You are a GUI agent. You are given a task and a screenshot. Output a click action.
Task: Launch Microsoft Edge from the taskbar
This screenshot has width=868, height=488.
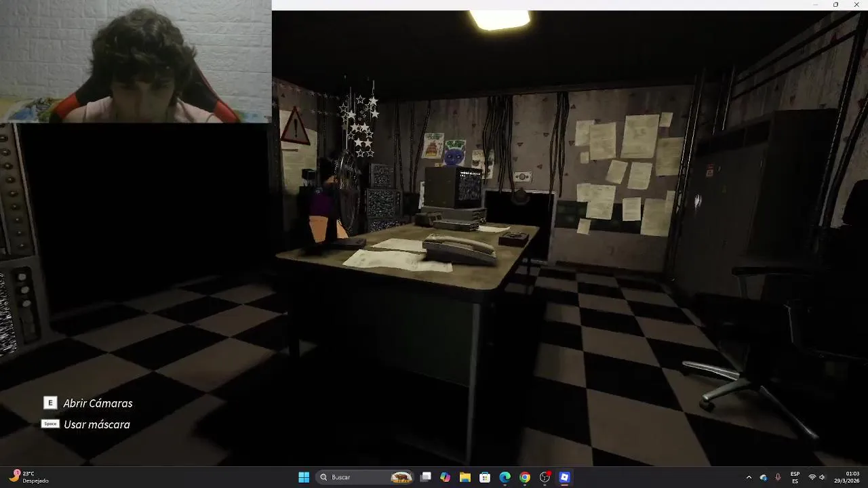(x=505, y=477)
